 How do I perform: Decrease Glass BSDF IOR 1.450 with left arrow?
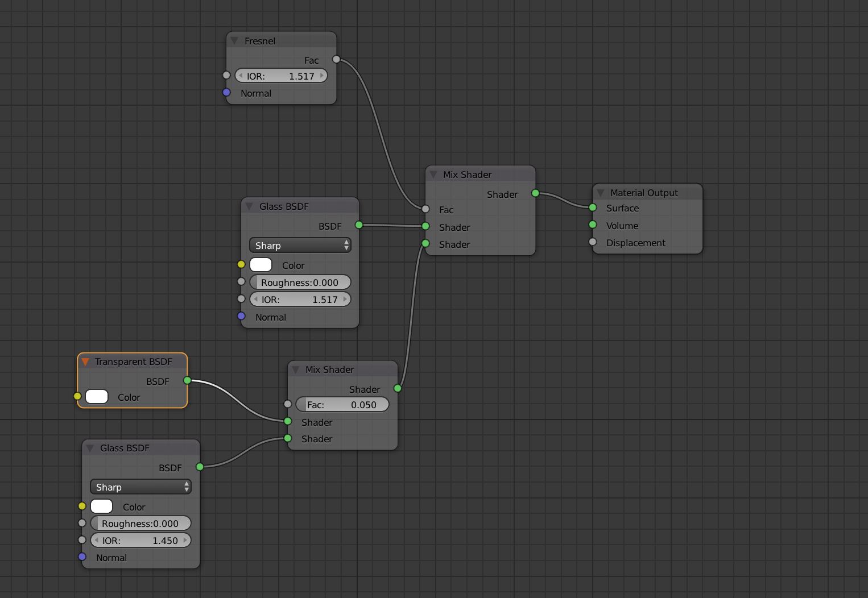97,540
